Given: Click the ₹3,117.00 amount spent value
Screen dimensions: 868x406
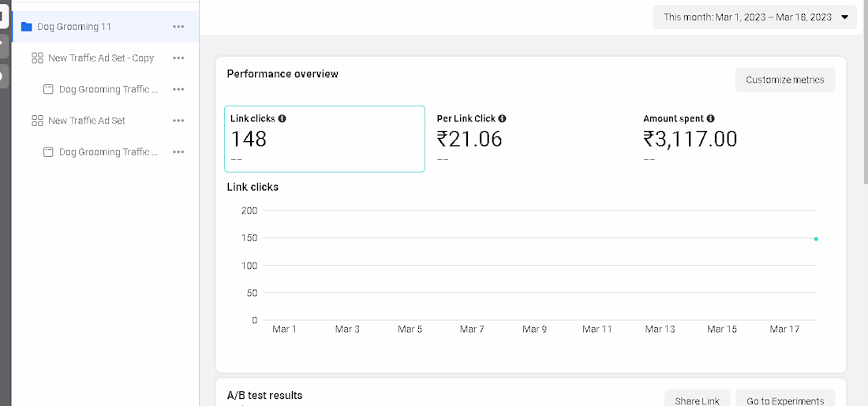Looking at the screenshot, I should coord(690,139).
